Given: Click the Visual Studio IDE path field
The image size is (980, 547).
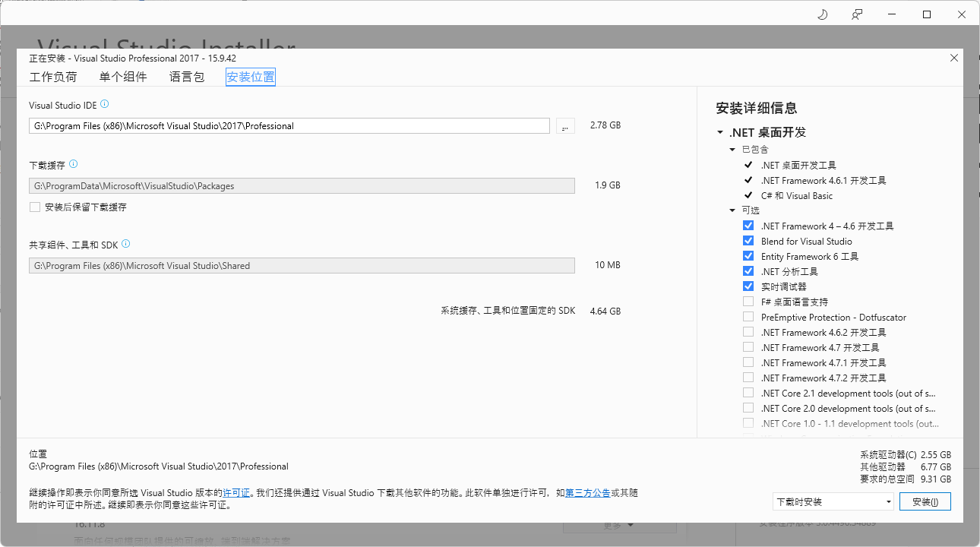Looking at the screenshot, I should (289, 126).
